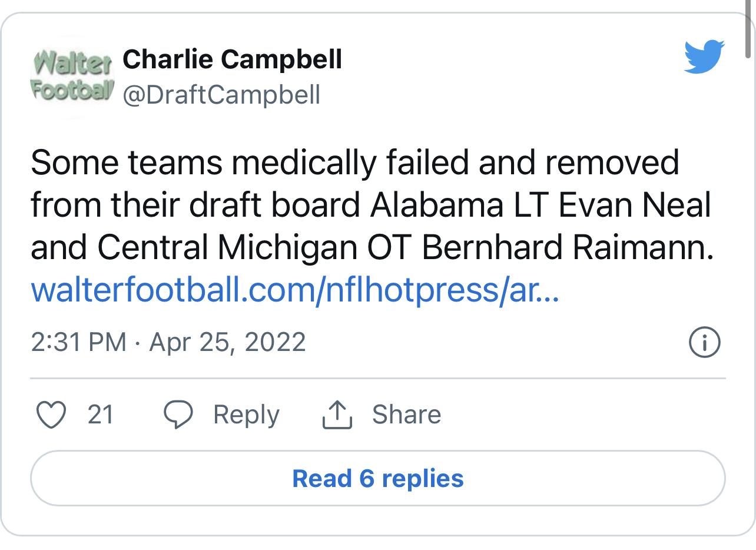Click the Read 6 replies button
Screen dimensions: 756x550
[377, 478]
